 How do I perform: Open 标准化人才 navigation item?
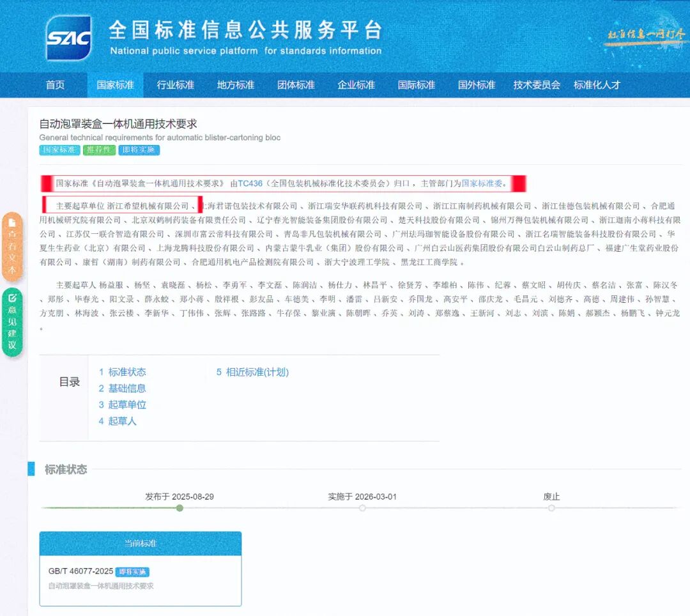pos(597,85)
